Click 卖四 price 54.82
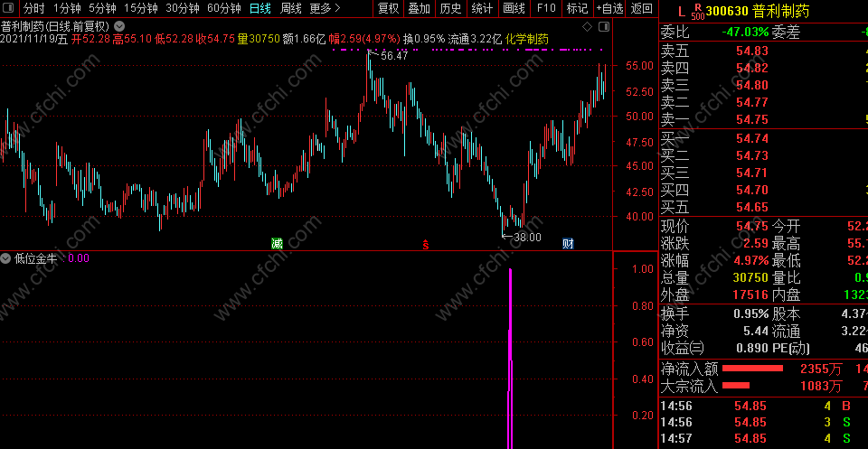Screen dimensions: 868x449 point(751,68)
